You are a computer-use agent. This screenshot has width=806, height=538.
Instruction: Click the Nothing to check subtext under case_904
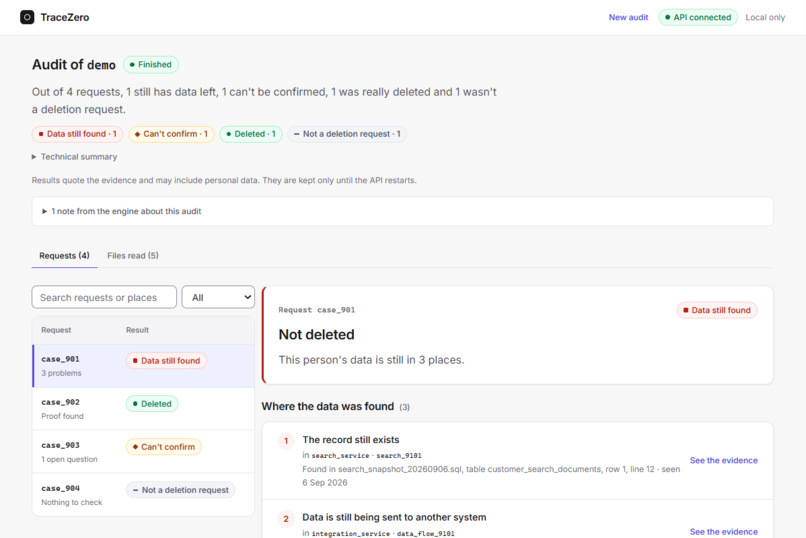(x=71, y=503)
